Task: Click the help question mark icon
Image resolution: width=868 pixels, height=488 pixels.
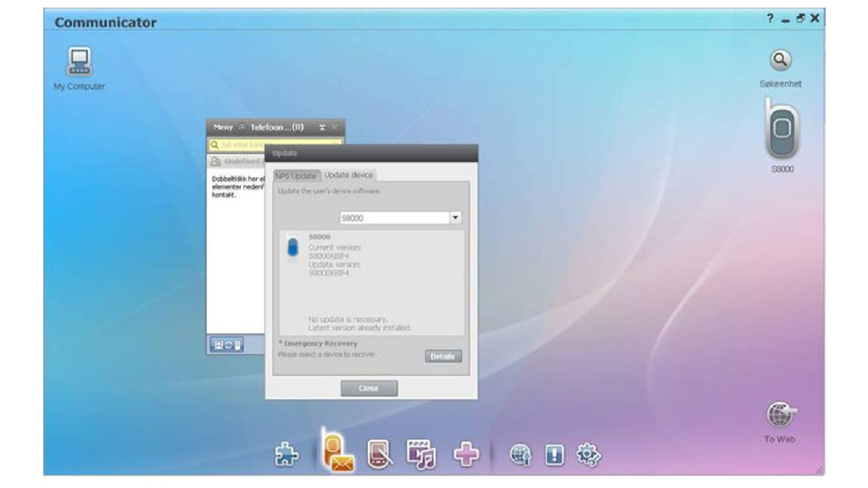Action: tap(770, 19)
